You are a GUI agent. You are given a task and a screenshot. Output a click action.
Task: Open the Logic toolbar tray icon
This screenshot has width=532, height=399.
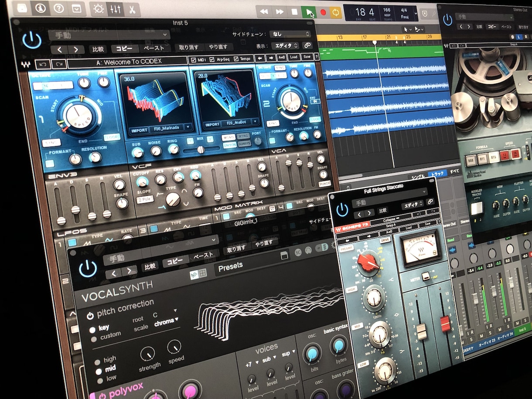(76, 8)
